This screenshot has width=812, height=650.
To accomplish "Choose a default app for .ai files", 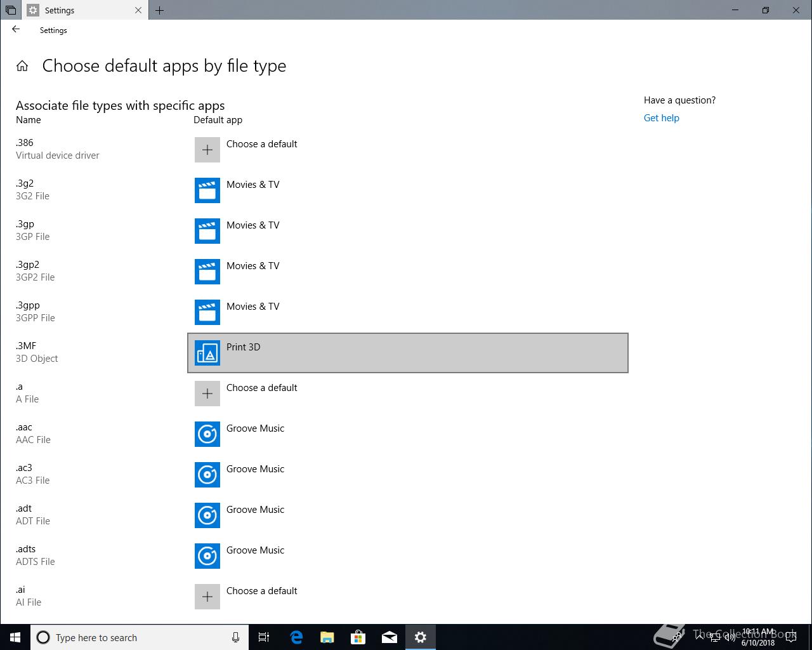I will (407, 597).
